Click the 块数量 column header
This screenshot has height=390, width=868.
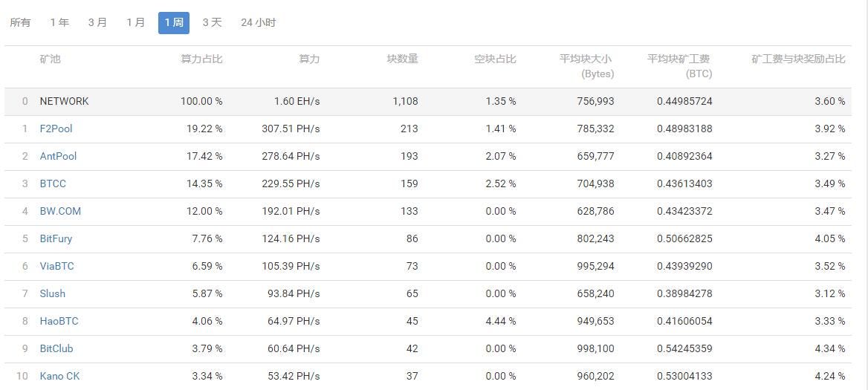pos(403,59)
